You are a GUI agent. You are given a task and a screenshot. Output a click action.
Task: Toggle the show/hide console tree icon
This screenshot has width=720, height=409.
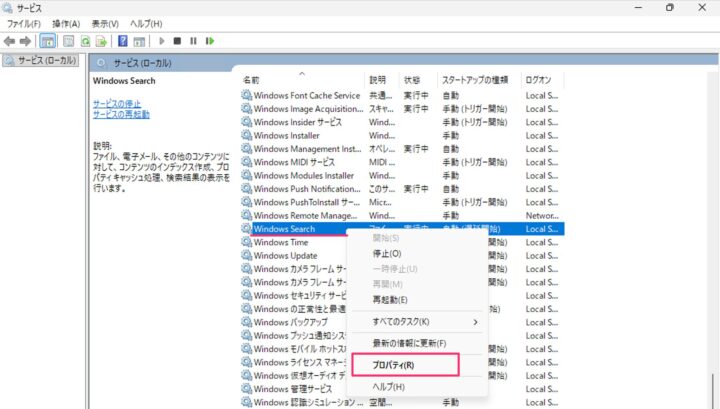point(47,41)
